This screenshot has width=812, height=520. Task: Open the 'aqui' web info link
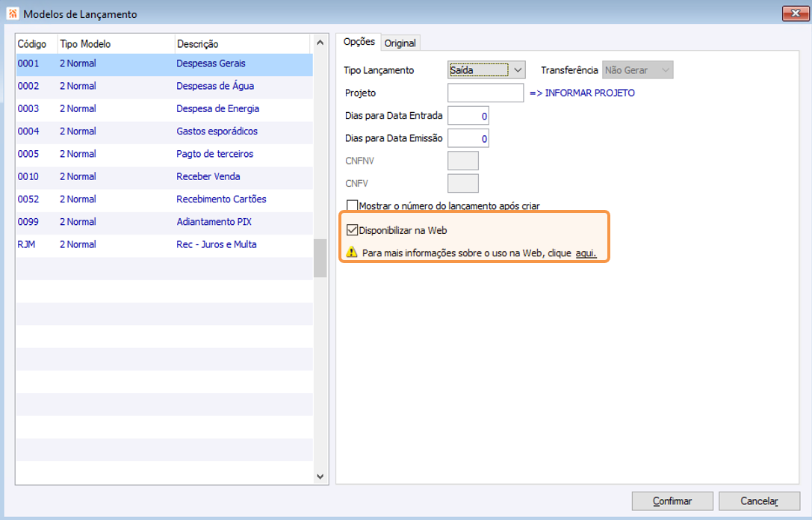[x=586, y=253]
